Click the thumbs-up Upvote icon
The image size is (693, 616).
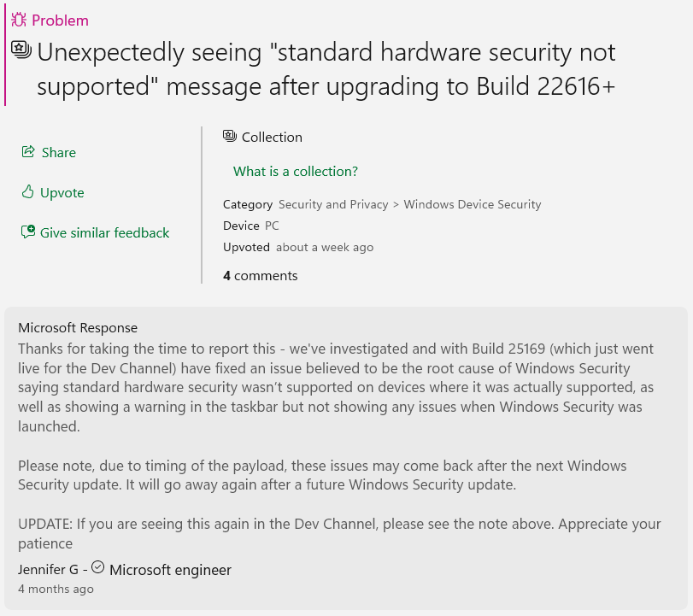pyautogui.click(x=27, y=192)
